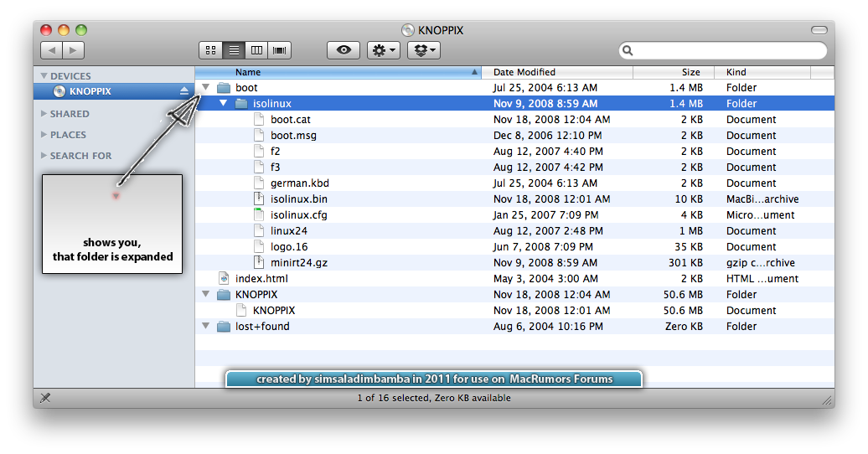Sort by the Date Modified column header
This screenshot has width=868, height=454.
coord(557,72)
